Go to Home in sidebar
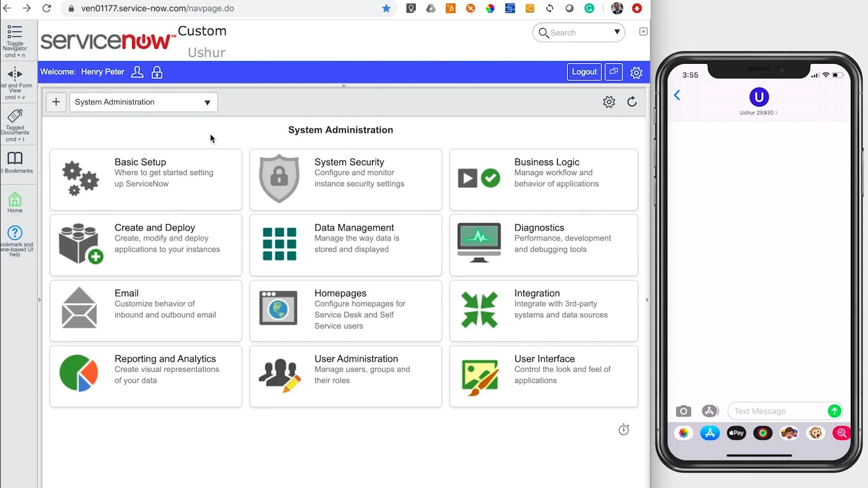Screen dimensions: 868x488 pyautogui.click(x=15, y=202)
